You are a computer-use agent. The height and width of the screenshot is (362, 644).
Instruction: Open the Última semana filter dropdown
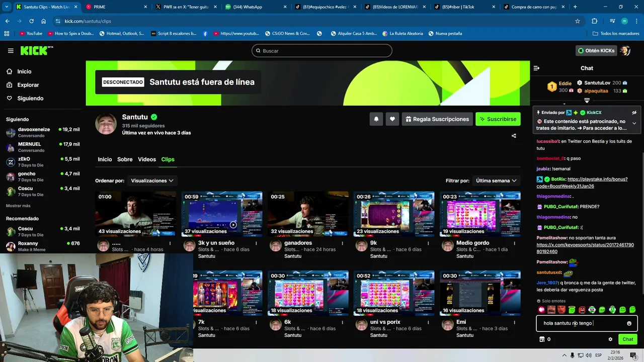click(x=497, y=180)
